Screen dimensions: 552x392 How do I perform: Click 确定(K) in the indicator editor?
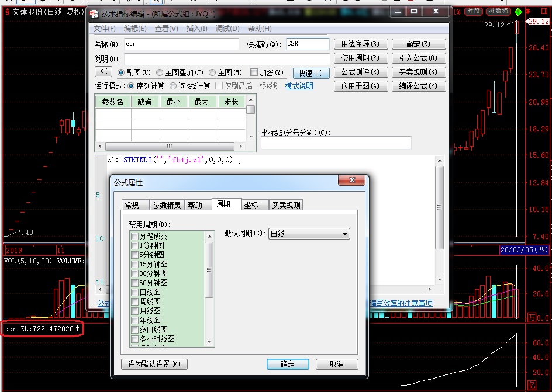click(418, 44)
